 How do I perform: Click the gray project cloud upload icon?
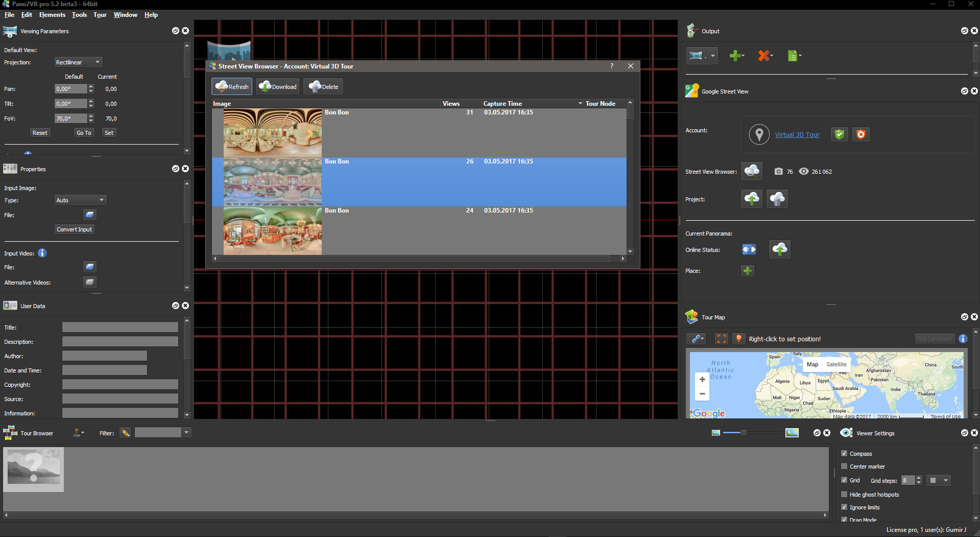click(777, 199)
